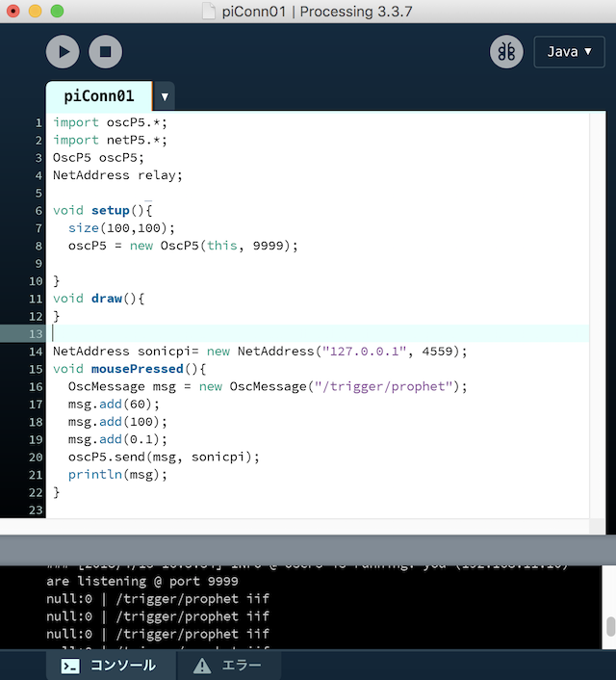This screenshot has width=616, height=680.
Task: Close the Processing window with red button
Action: 13,11
